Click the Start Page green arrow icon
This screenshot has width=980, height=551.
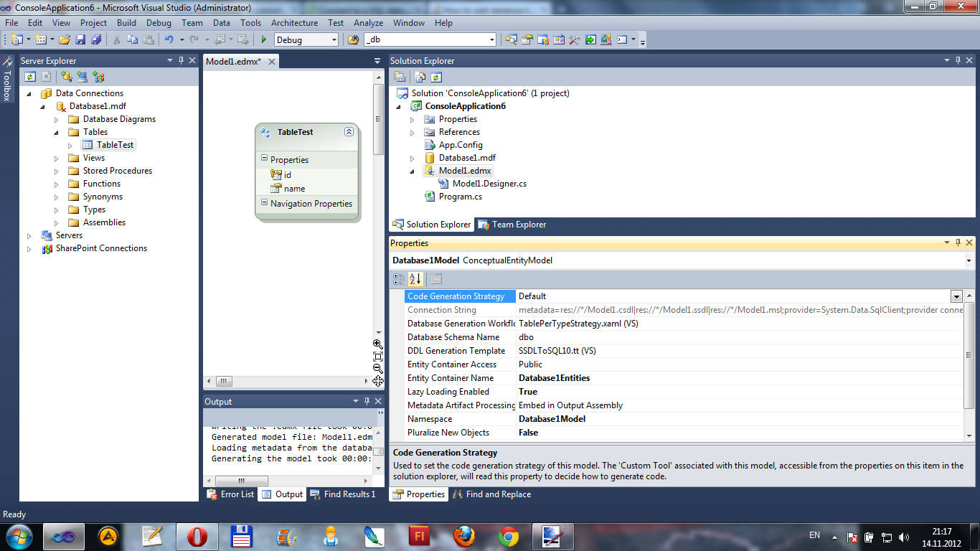[x=590, y=40]
